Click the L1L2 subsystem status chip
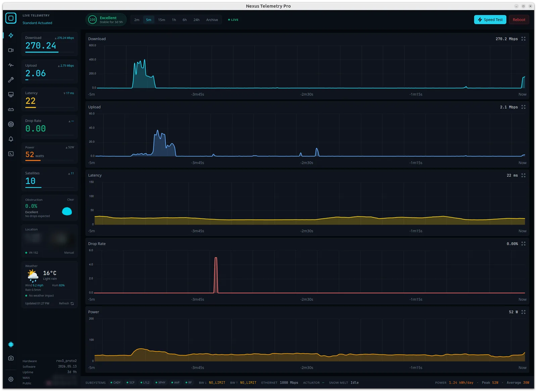 [x=145, y=383]
